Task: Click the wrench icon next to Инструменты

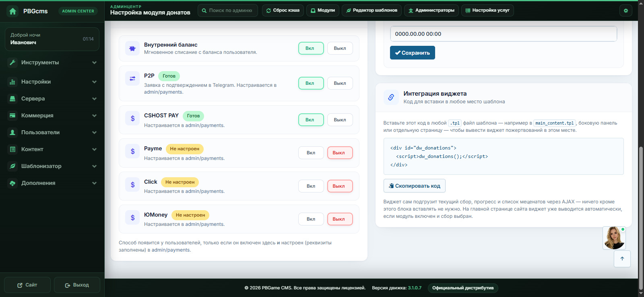Action: click(12, 62)
